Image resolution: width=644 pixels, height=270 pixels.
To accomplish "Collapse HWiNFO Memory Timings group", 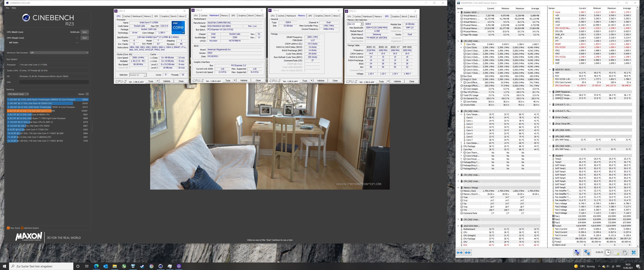I will pyautogui.click(x=458, y=188).
